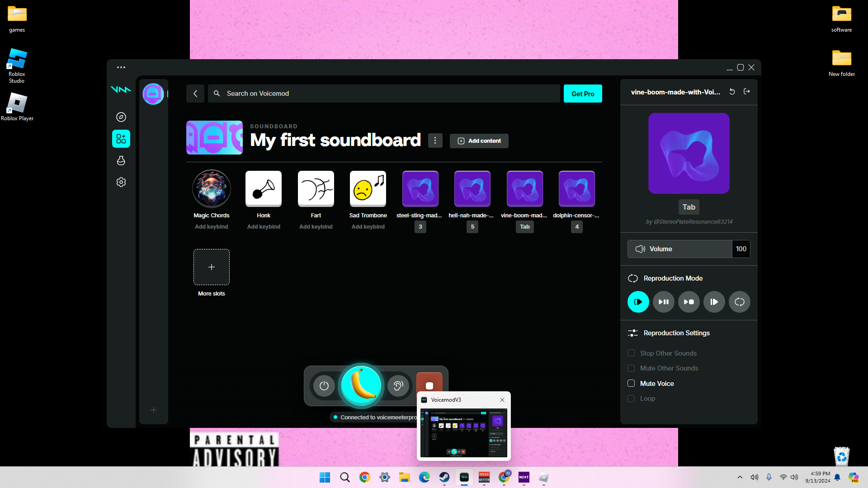This screenshot has height=488, width=868.
Task: Select the Roblox Studio desktop shortcut
Action: (x=17, y=66)
